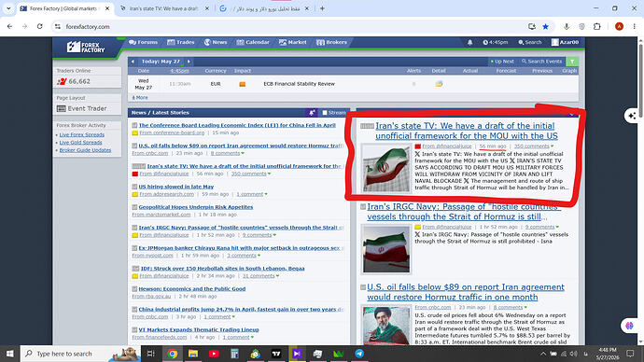Click Search Events in the calendar
The image size is (644, 362).
[541, 62]
